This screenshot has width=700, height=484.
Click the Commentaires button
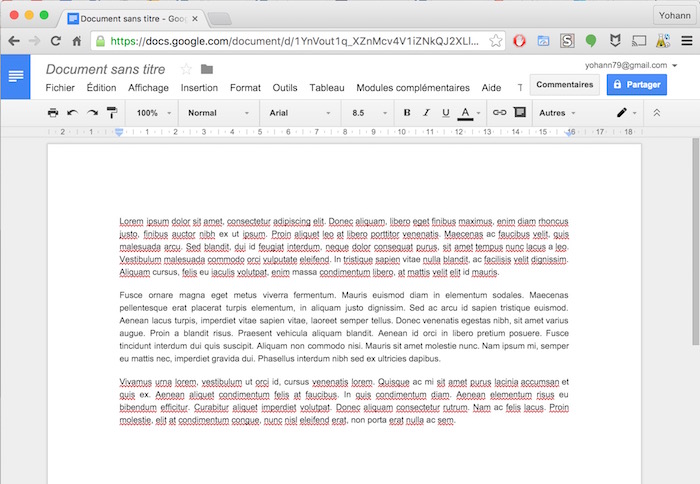[x=565, y=85]
